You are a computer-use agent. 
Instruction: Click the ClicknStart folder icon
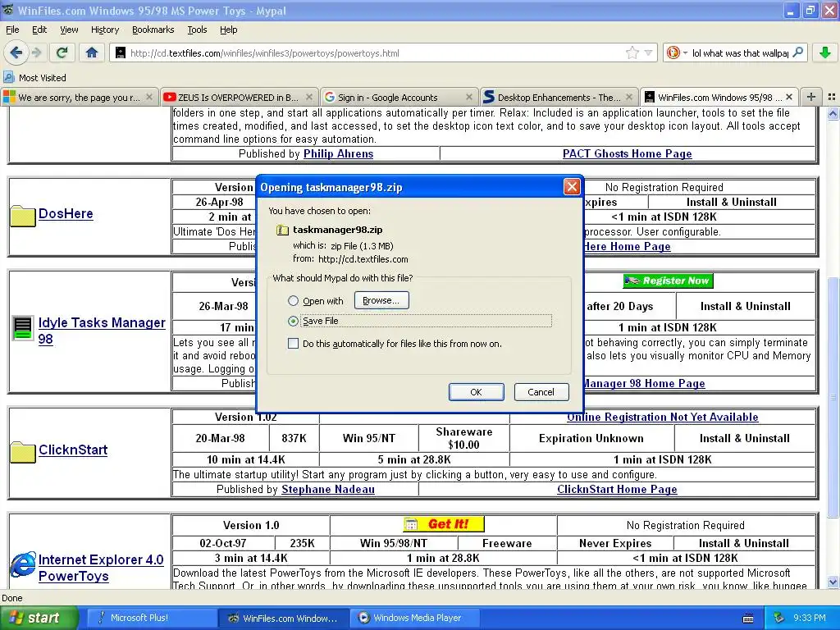22,453
